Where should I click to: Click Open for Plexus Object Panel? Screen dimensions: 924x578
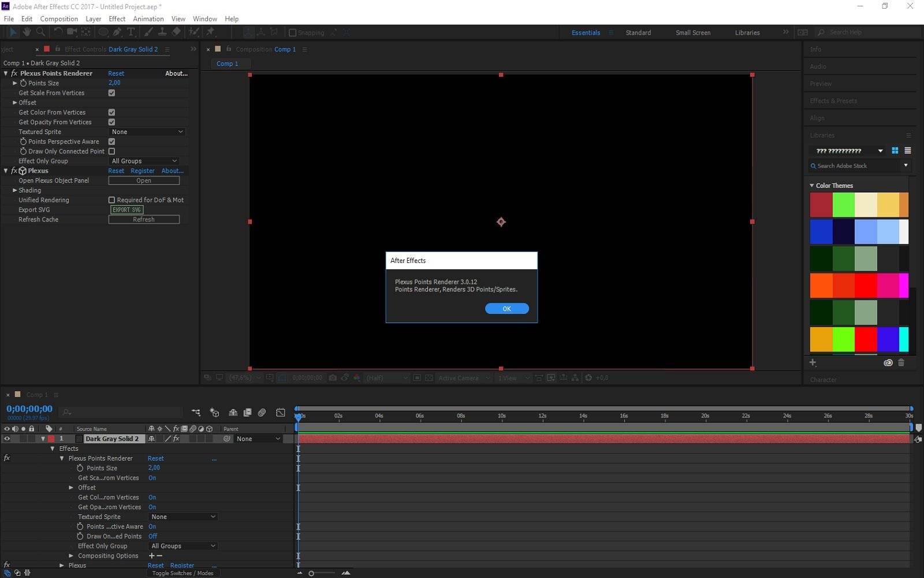(x=144, y=181)
